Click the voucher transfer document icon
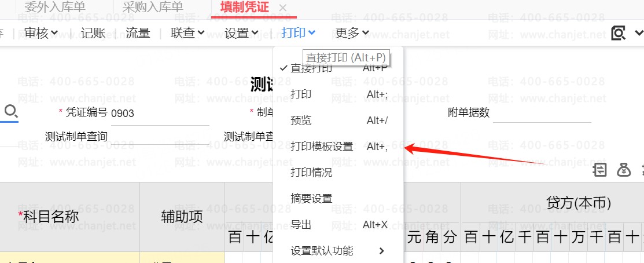The image size is (644, 263). click(601, 170)
